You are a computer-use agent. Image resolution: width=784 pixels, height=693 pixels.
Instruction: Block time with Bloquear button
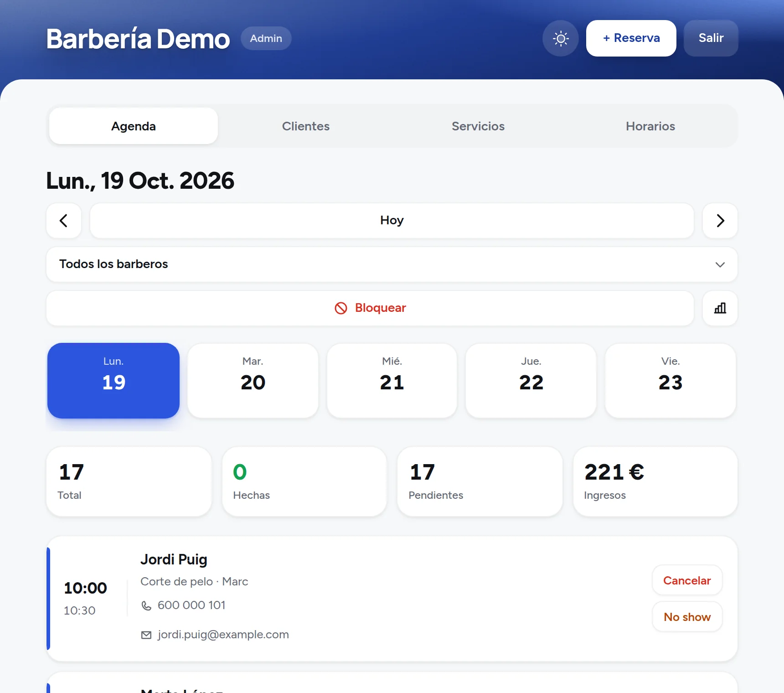(x=370, y=308)
